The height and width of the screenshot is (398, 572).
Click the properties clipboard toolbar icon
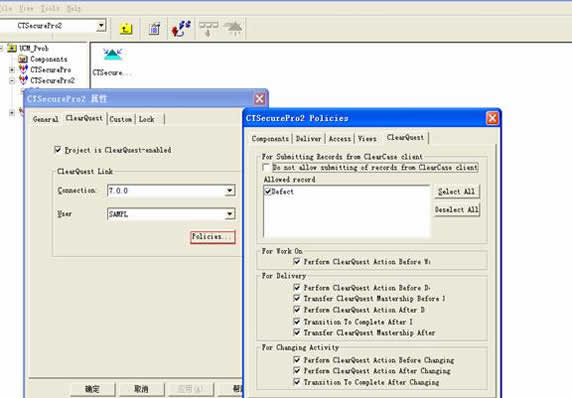[x=154, y=28]
